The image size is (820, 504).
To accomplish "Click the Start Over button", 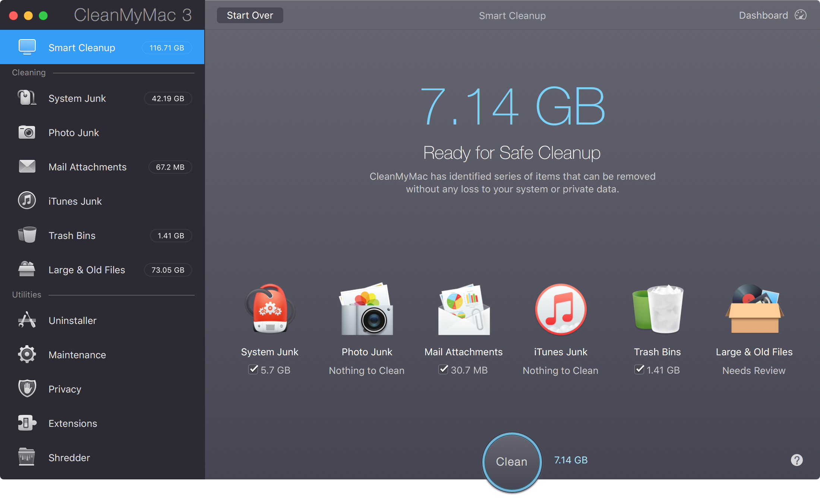I will click(250, 15).
